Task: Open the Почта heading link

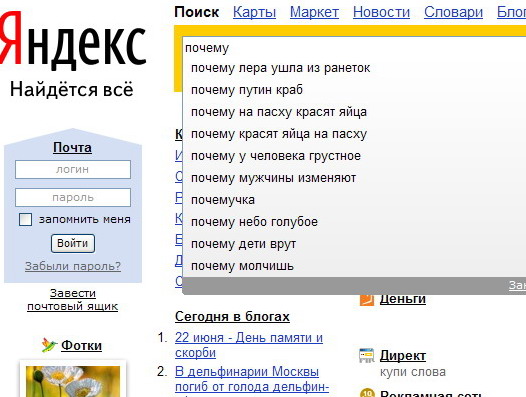Action: tap(72, 148)
